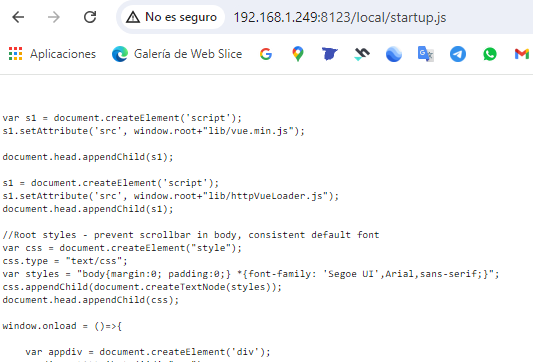Open the Google bookmark icon
533x362 pixels.
click(266, 54)
